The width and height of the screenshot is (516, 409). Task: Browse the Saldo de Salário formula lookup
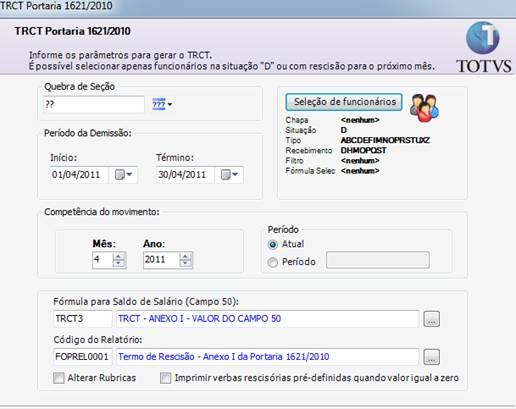click(431, 319)
